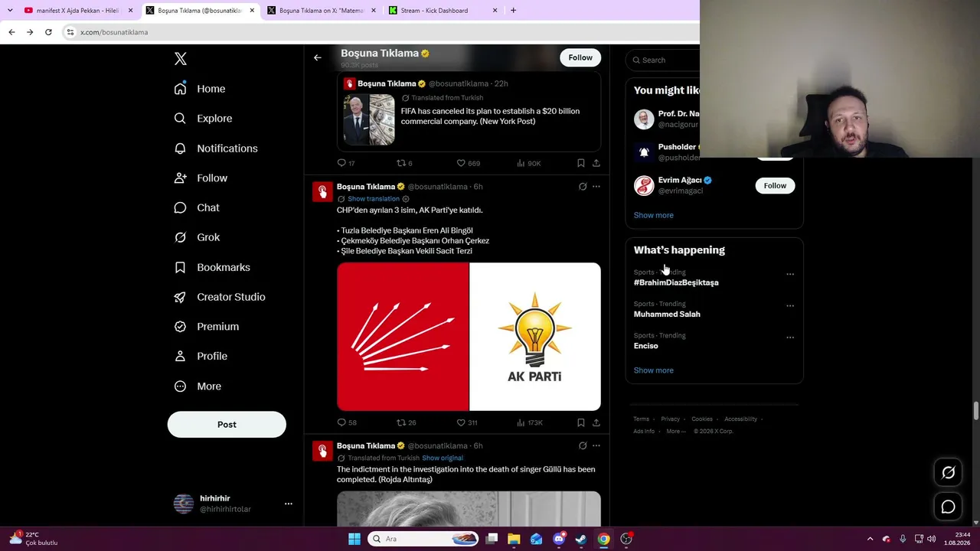The height and width of the screenshot is (551, 980).
Task: Like the FIFA tweet with 669 likes
Action: (468, 163)
